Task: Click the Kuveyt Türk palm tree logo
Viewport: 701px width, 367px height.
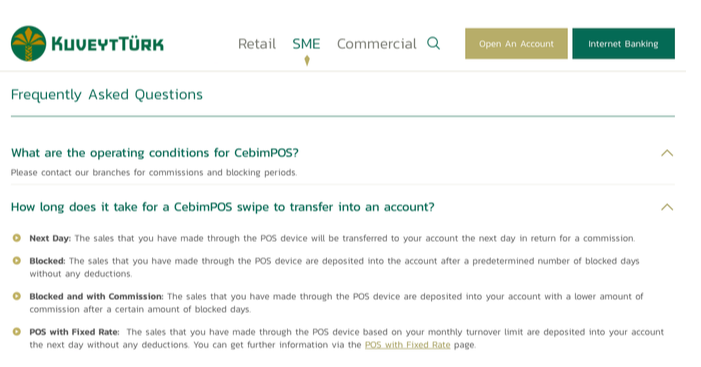Action: (29, 43)
